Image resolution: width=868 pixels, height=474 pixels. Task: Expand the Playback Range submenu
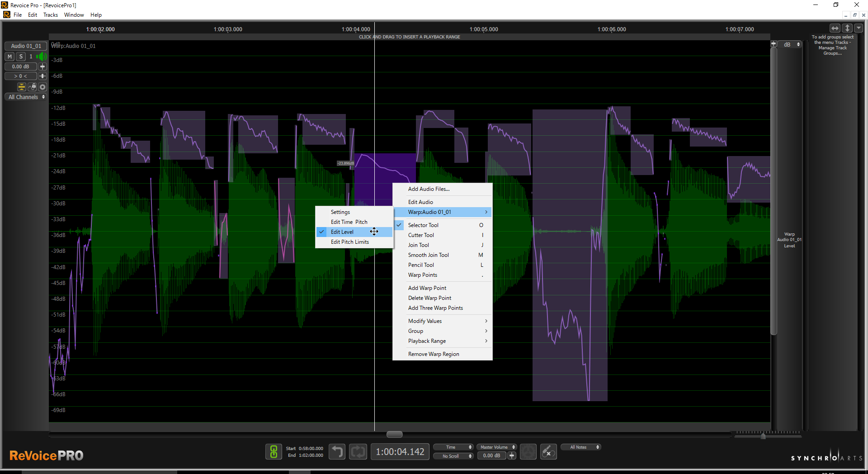[x=443, y=341]
